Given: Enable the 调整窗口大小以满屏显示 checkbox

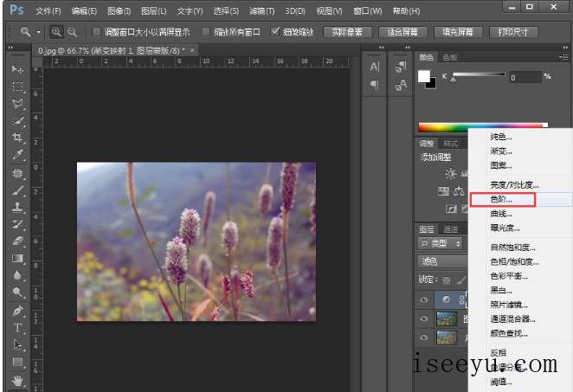Looking at the screenshot, I should [97, 32].
